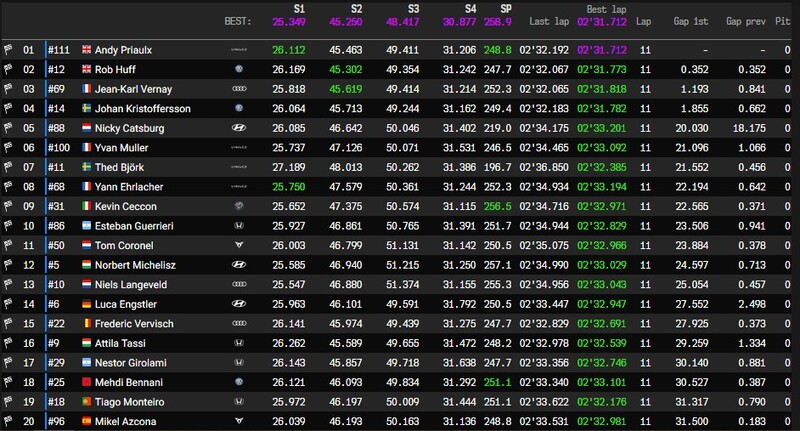Select driver name Jean-Karl Vernay
The image size is (800, 431).
pyautogui.click(x=134, y=89)
